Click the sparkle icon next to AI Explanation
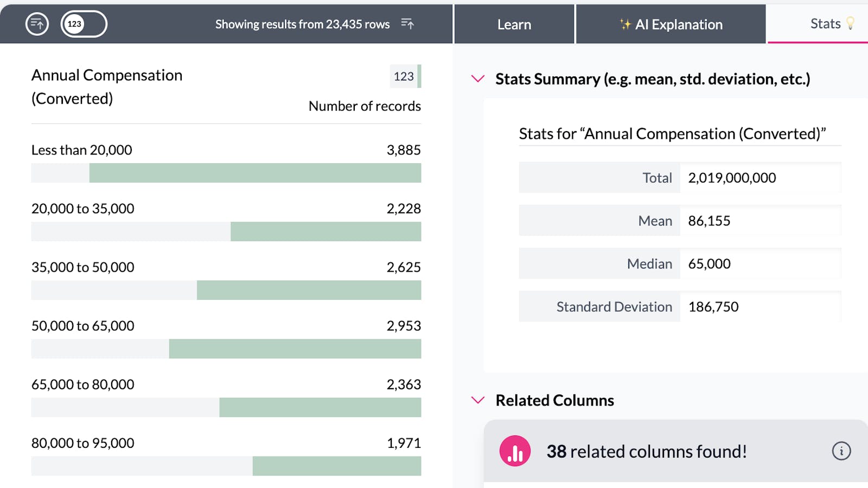 click(625, 24)
